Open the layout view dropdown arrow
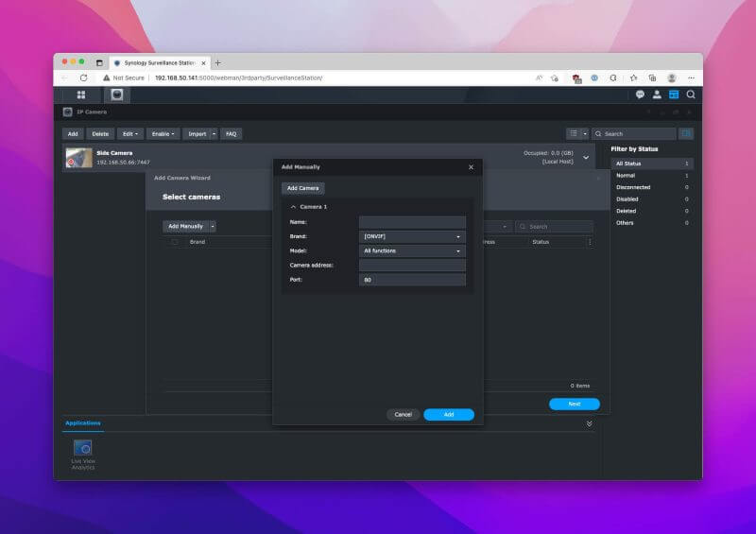This screenshot has width=756, height=534. 585,133
